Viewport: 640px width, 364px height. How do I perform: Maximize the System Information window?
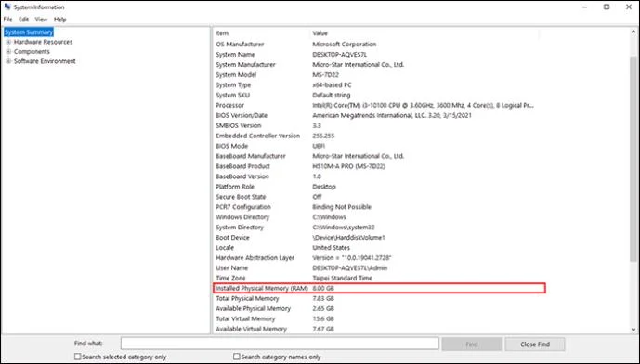[x=607, y=6]
